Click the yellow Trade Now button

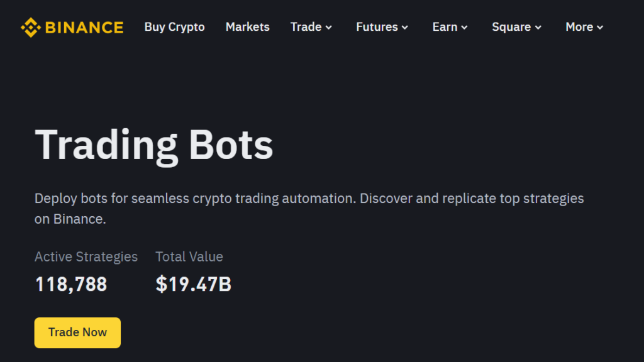(x=77, y=332)
